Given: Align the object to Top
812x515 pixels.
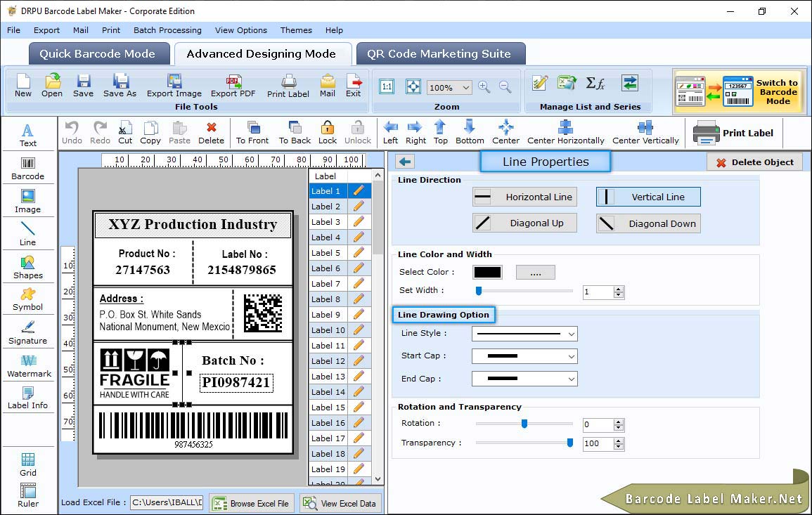Looking at the screenshot, I should click(440, 133).
